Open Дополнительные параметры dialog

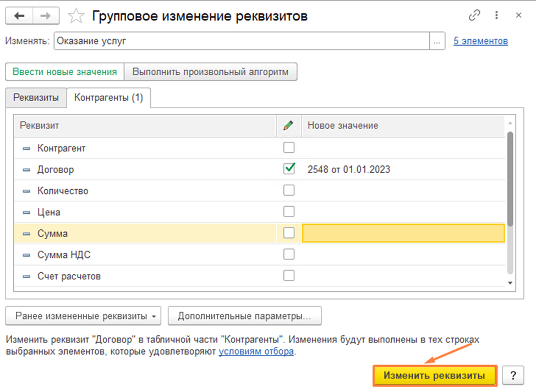[244, 316]
